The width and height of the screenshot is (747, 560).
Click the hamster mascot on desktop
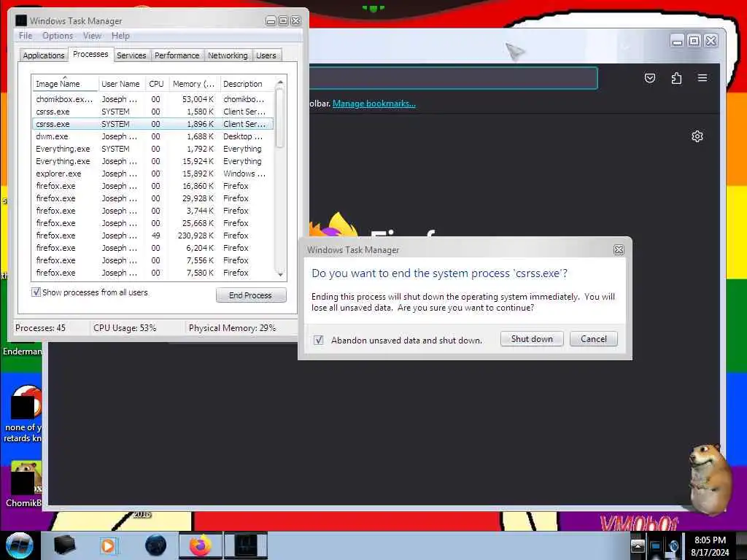pyautogui.click(x=710, y=478)
